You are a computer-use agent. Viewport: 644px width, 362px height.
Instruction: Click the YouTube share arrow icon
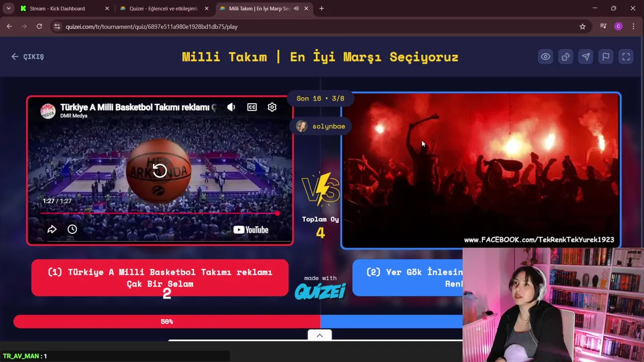[52, 229]
